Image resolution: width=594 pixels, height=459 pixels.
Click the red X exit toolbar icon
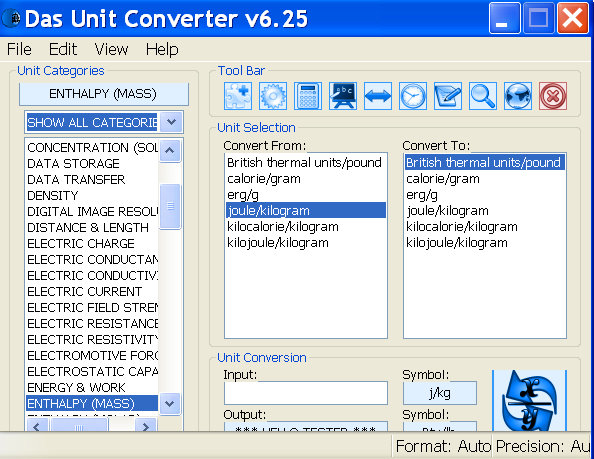pyautogui.click(x=553, y=96)
